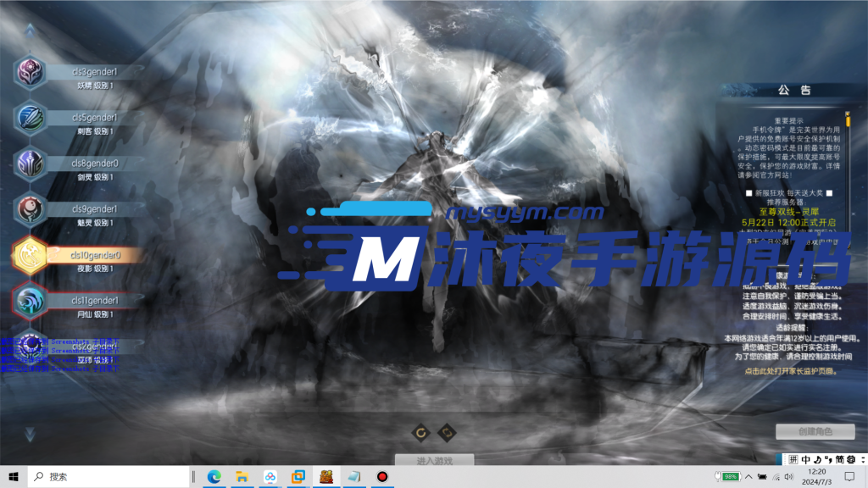Select the 妖精 character cls3gender1 icon
The width and height of the screenshot is (868, 488).
31,71
